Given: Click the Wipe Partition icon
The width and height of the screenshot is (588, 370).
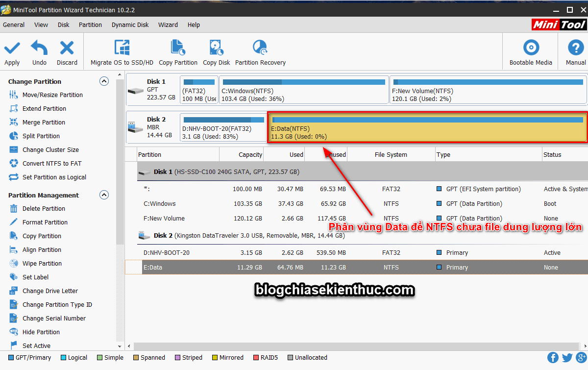Looking at the screenshot, I should 14,263.
